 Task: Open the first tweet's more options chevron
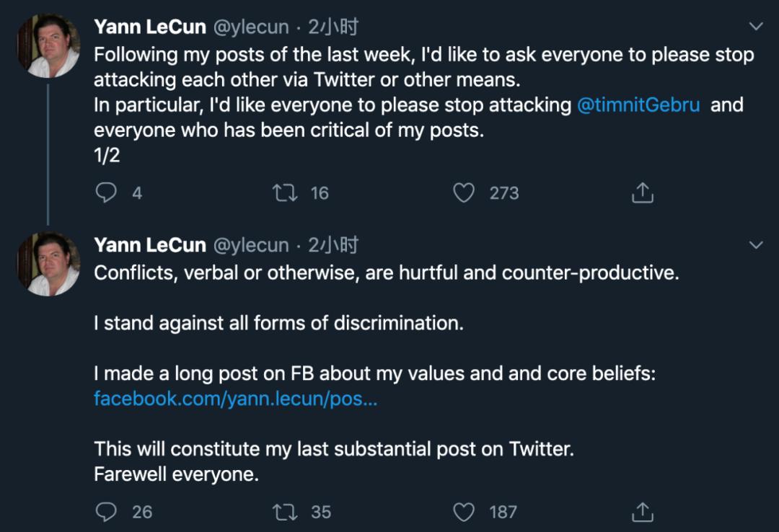(x=756, y=27)
